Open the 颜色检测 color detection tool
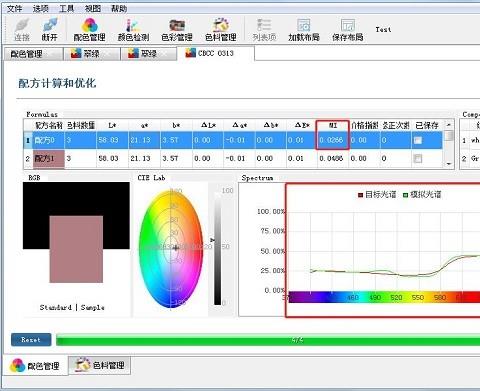The width and height of the screenshot is (480, 391). tap(133, 30)
